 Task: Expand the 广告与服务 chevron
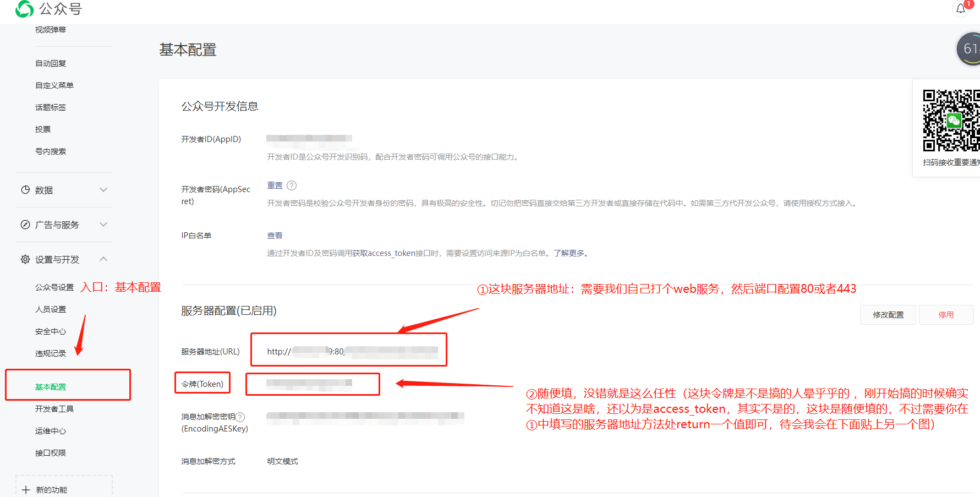pyautogui.click(x=103, y=225)
